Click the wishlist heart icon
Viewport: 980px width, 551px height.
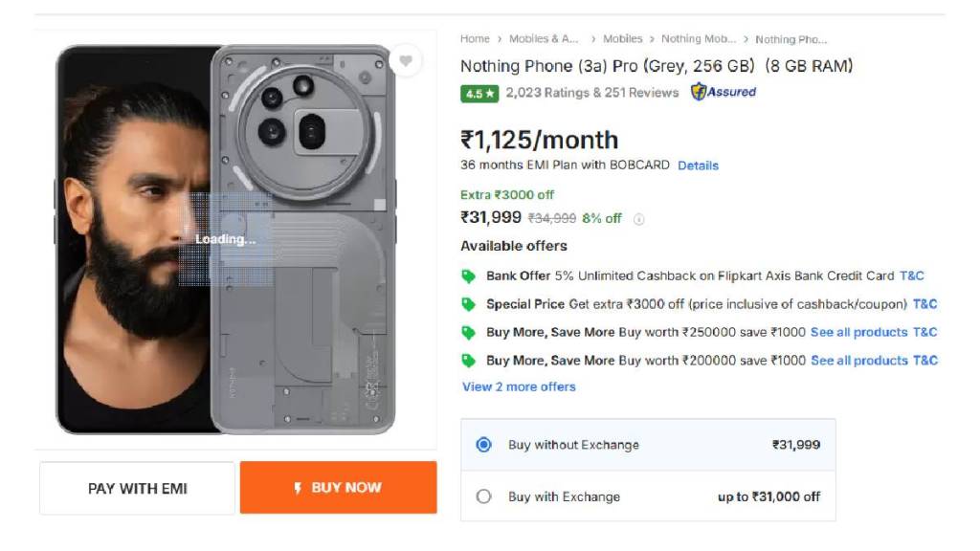pyautogui.click(x=406, y=61)
